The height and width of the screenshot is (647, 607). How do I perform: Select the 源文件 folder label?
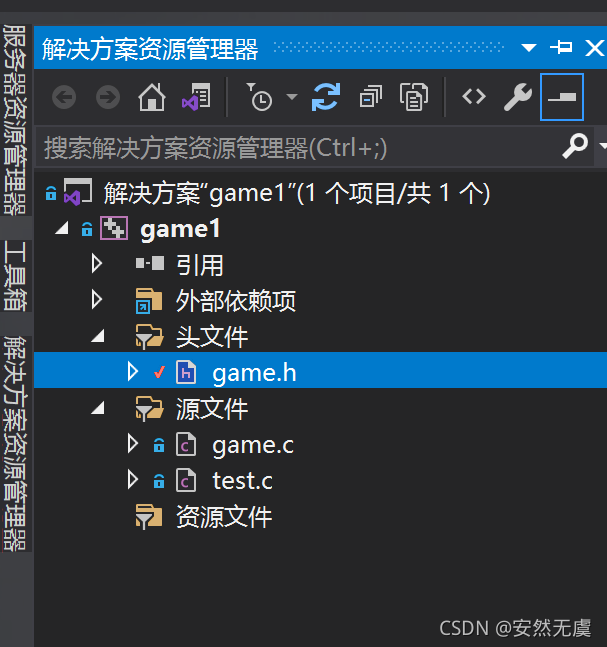point(212,409)
